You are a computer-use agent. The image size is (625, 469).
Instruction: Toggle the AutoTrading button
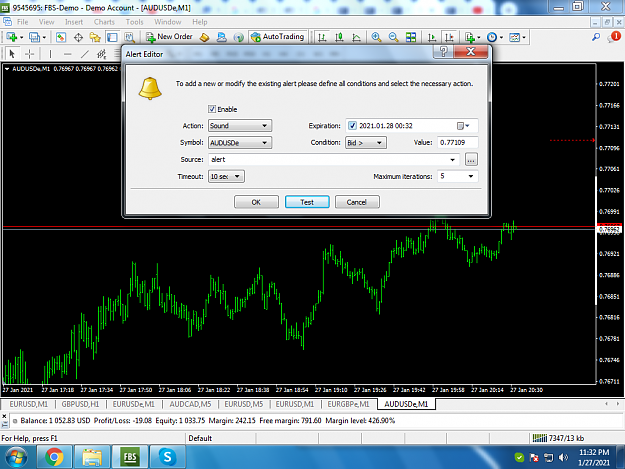pyautogui.click(x=278, y=37)
